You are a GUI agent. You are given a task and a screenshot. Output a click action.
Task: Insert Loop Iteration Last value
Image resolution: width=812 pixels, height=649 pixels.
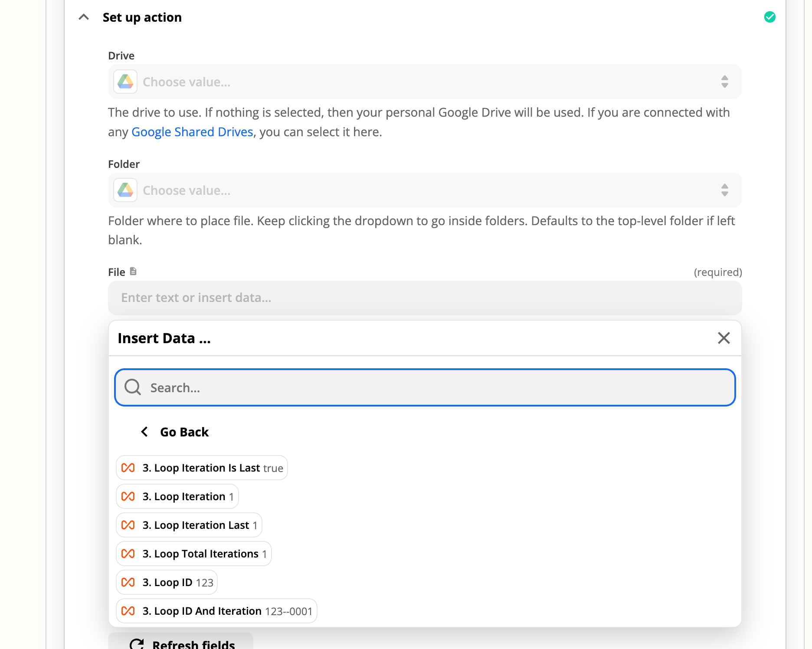tap(189, 525)
